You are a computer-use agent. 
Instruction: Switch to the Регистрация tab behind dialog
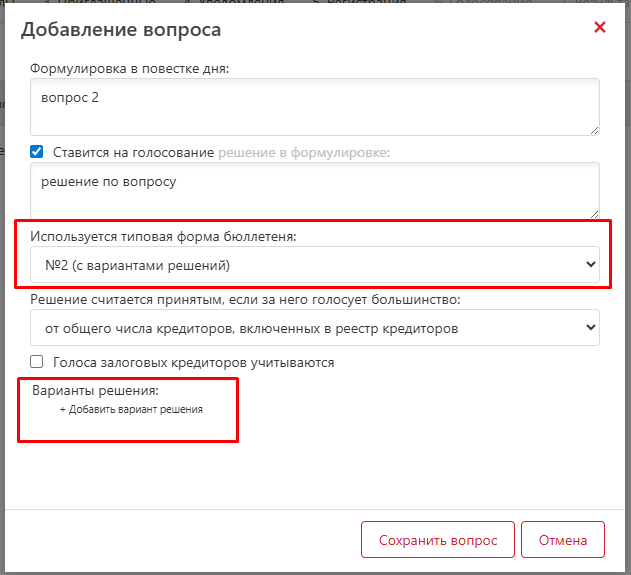364,2
